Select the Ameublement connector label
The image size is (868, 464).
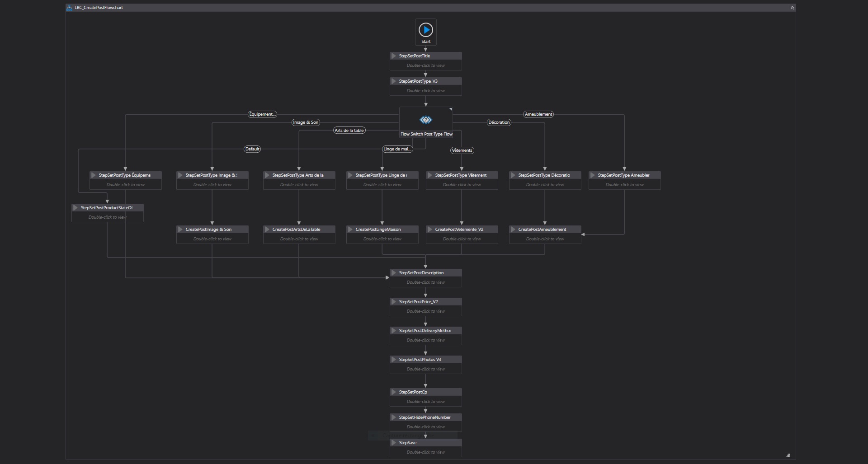click(x=538, y=114)
